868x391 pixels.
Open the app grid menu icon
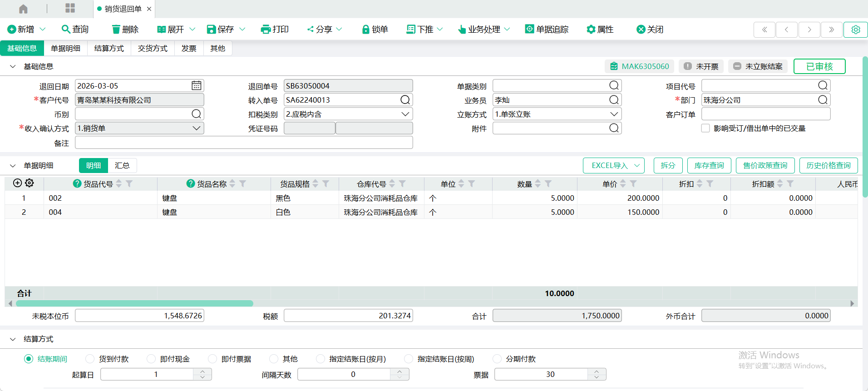[x=70, y=8]
